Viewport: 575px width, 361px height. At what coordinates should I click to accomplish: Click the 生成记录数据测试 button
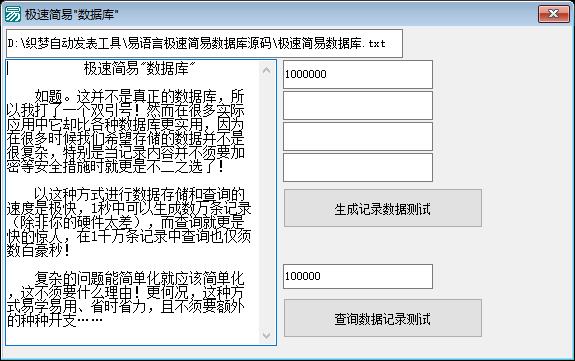(x=382, y=208)
